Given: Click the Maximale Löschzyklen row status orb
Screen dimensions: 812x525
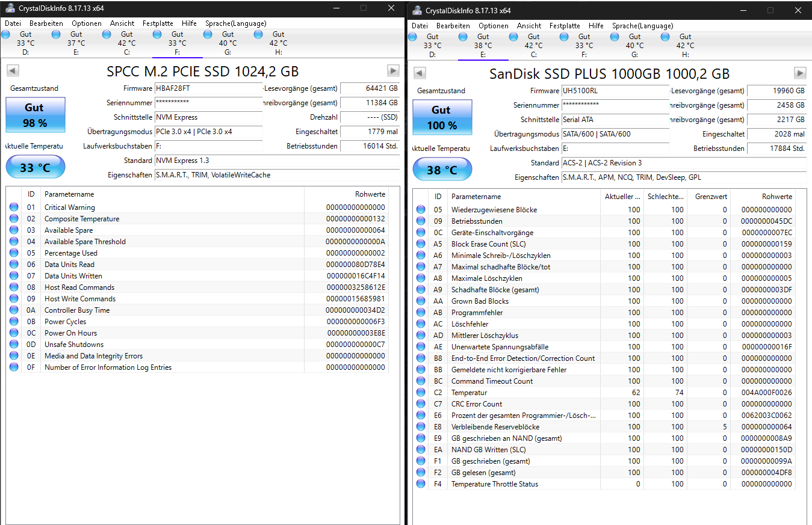Looking at the screenshot, I should click(421, 278).
